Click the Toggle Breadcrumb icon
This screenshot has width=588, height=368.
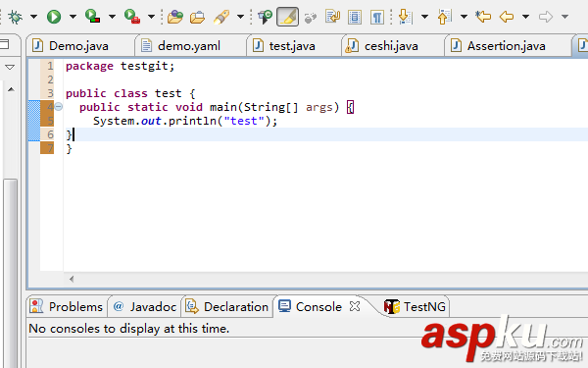click(266, 17)
